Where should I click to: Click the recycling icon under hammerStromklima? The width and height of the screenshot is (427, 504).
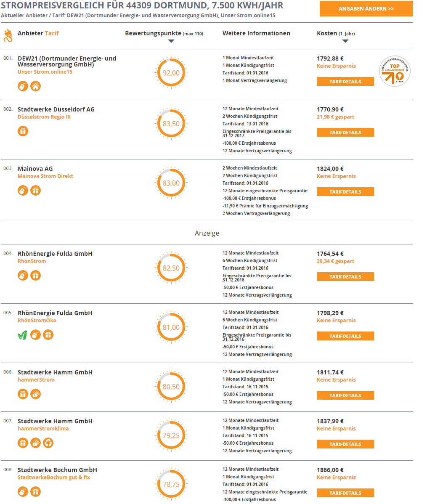pos(48,443)
